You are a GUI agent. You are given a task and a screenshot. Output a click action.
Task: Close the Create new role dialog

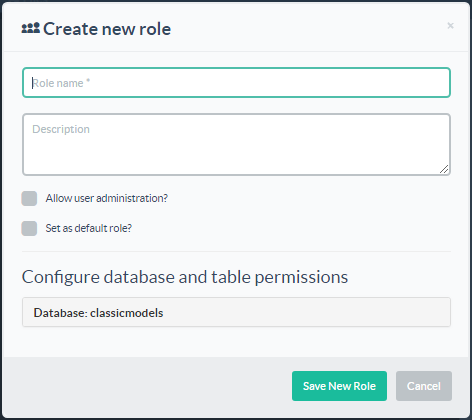pyautogui.click(x=450, y=26)
